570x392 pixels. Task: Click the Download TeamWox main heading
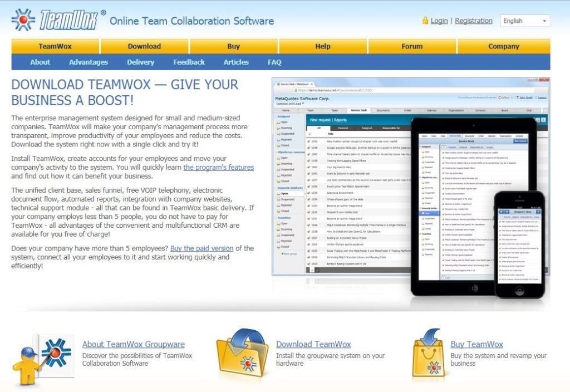coord(125,92)
